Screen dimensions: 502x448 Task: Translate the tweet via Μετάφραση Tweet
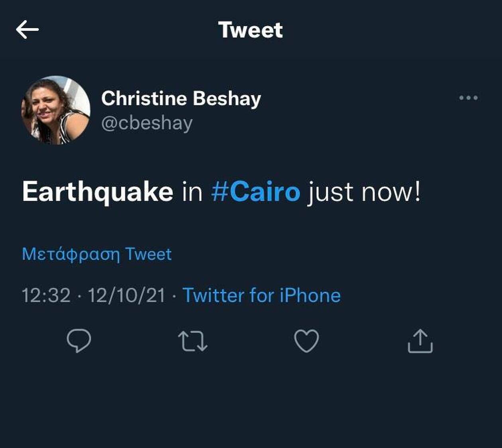pos(97,254)
